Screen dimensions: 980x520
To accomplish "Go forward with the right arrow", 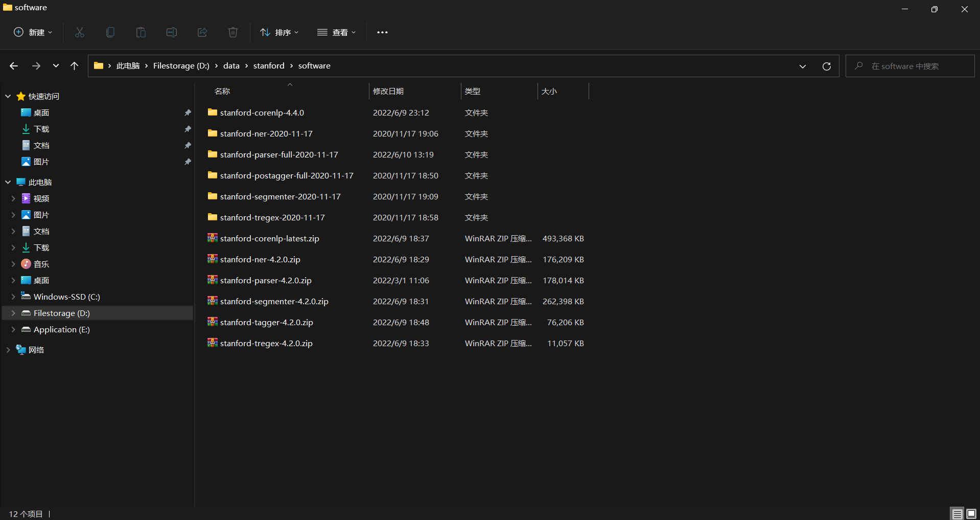I will (x=36, y=66).
